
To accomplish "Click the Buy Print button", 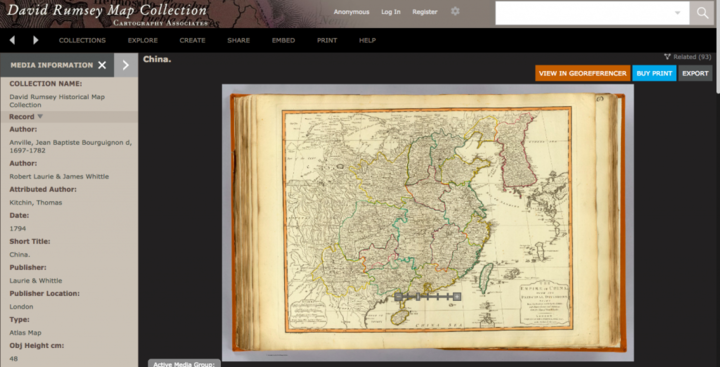I will click(654, 73).
